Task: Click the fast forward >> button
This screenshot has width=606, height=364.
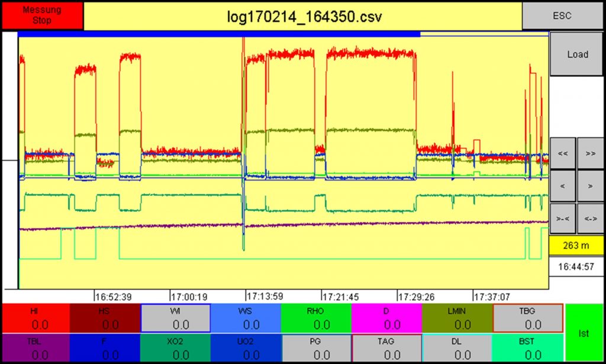Action: (x=590, y=153)
